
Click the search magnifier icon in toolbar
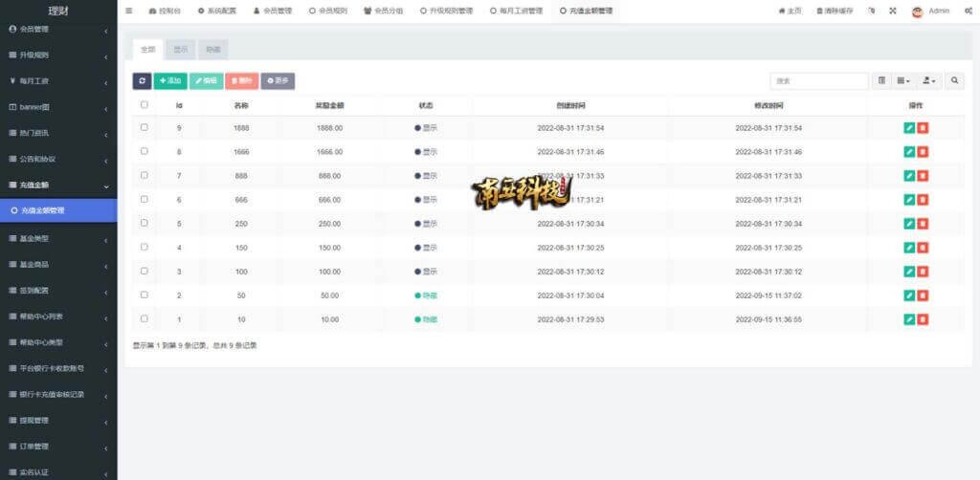point(955,81)
